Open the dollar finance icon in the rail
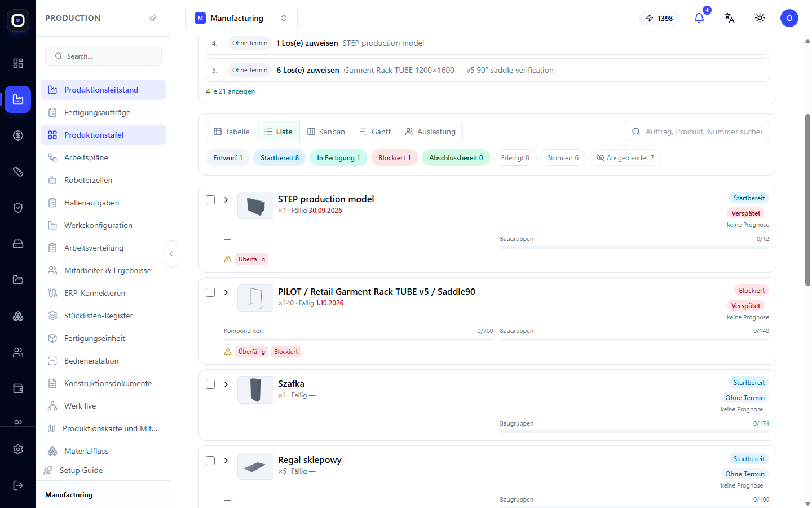The image size is (812, 508). tap(18, 135)
